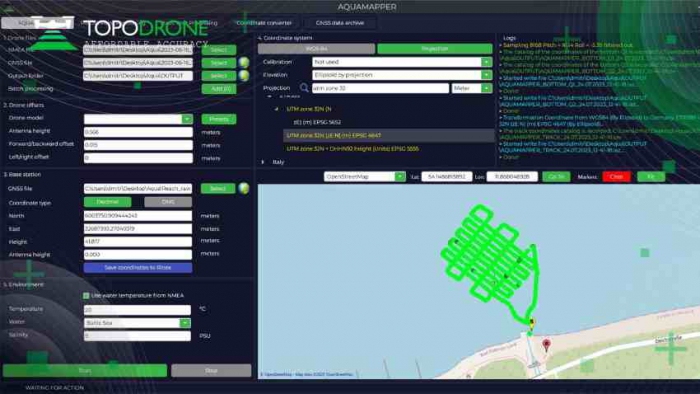Image resolution: width=700 pixels, height=394 pixels.
Task: Click the globe icon beside Drone GNSS file
Action: click(x=244, y=62)
